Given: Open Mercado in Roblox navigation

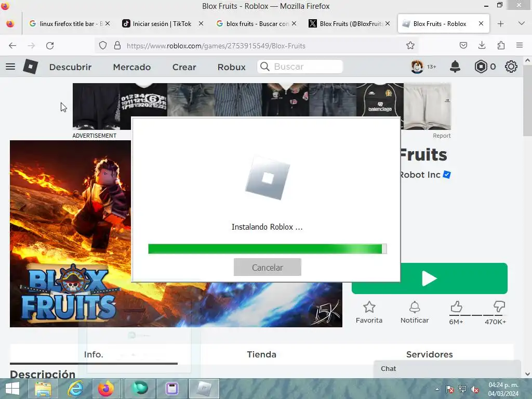Looking at the screenshot, I should click(x=131, y=67).
